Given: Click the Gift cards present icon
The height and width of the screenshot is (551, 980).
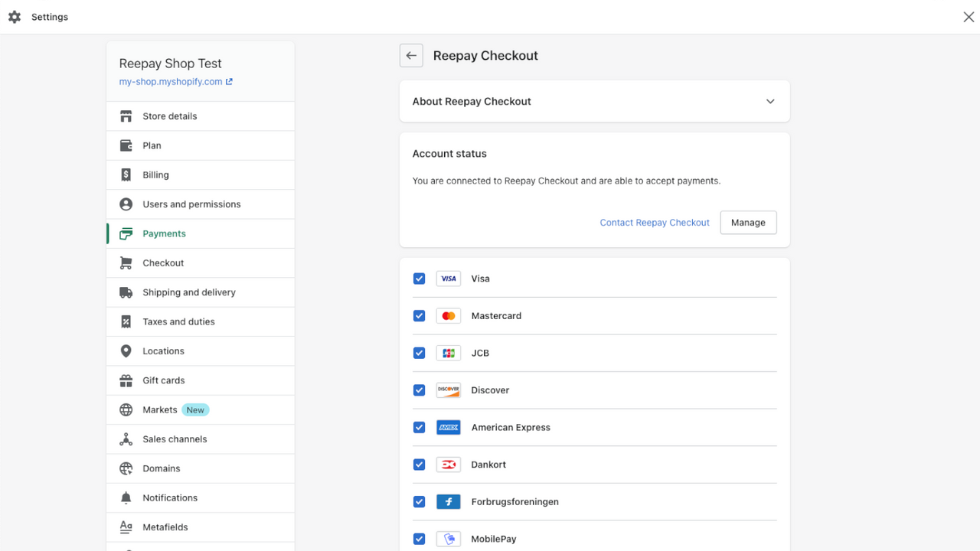Looking at the screenshot, I should pyautogui.click(x=126, y=380).
